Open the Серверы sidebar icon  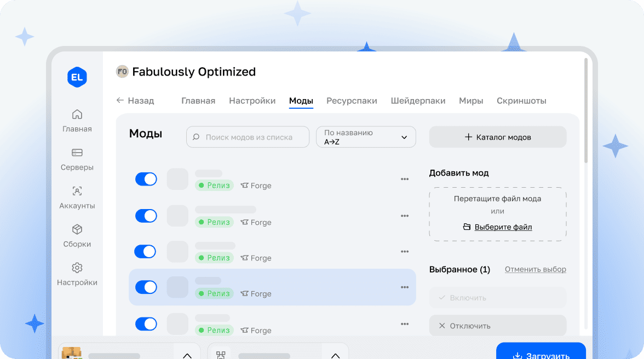pyautogui.click(x=77, y=153)
